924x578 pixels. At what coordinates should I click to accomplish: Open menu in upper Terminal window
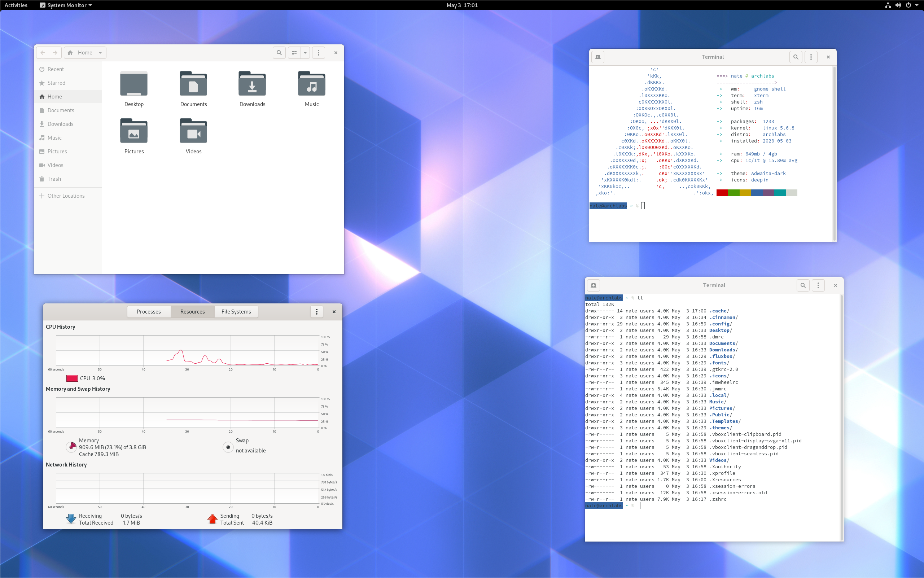pyautogui.click(x=811, y=57)
